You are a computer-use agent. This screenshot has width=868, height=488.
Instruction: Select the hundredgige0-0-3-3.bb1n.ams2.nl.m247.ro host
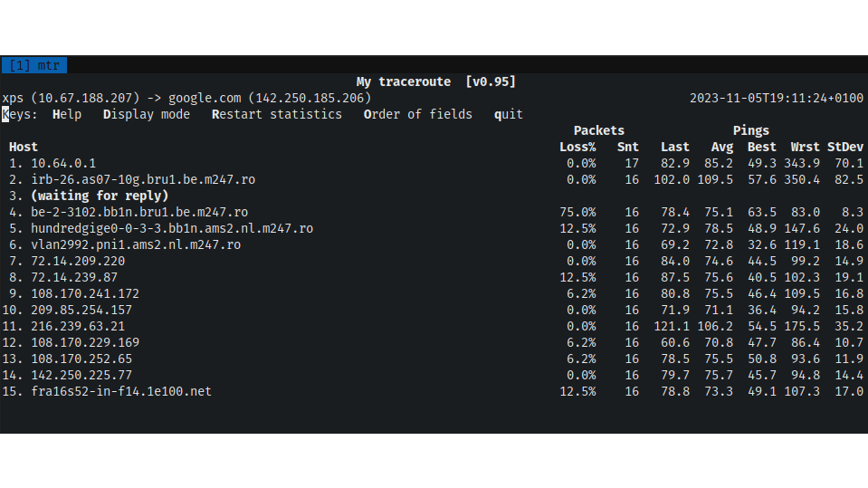coord(172,228)
